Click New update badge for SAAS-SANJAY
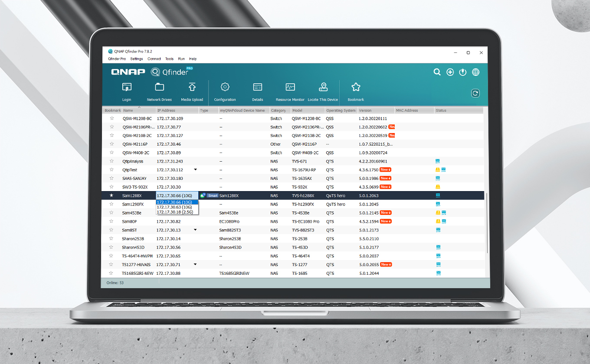The width and height of the screenshot is (590, 364). point(385,178)
